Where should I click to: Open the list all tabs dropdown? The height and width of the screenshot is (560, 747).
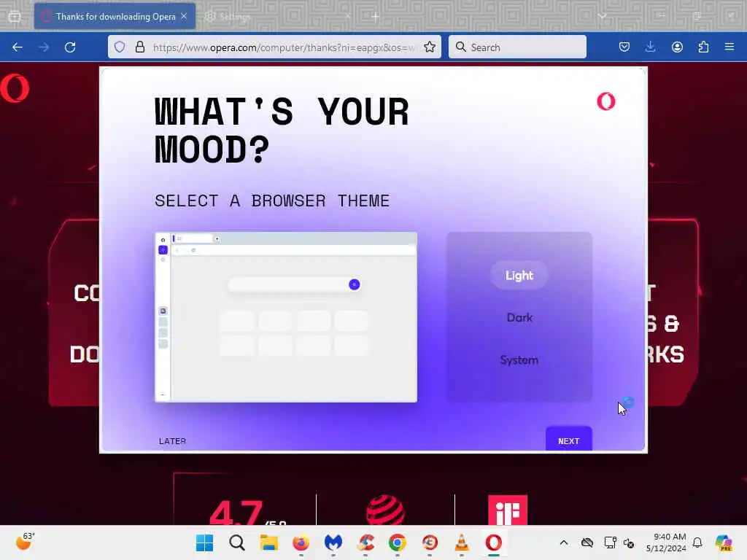[x=602, y=16]
